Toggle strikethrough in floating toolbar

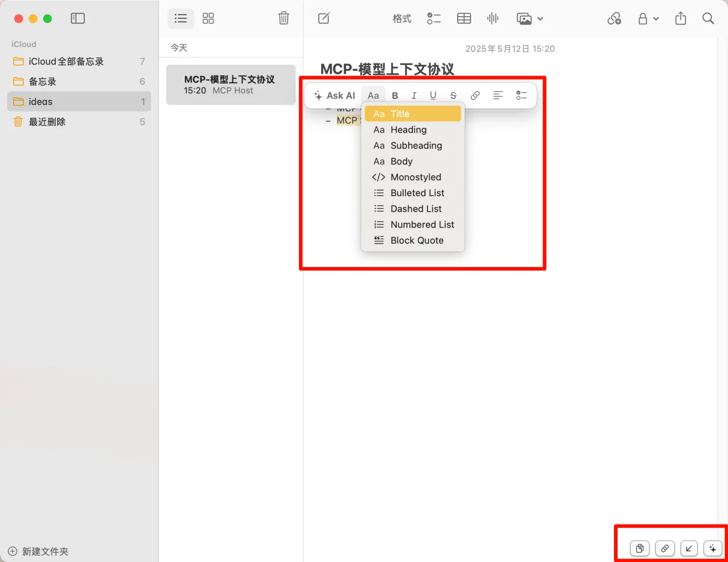(453, 96)
